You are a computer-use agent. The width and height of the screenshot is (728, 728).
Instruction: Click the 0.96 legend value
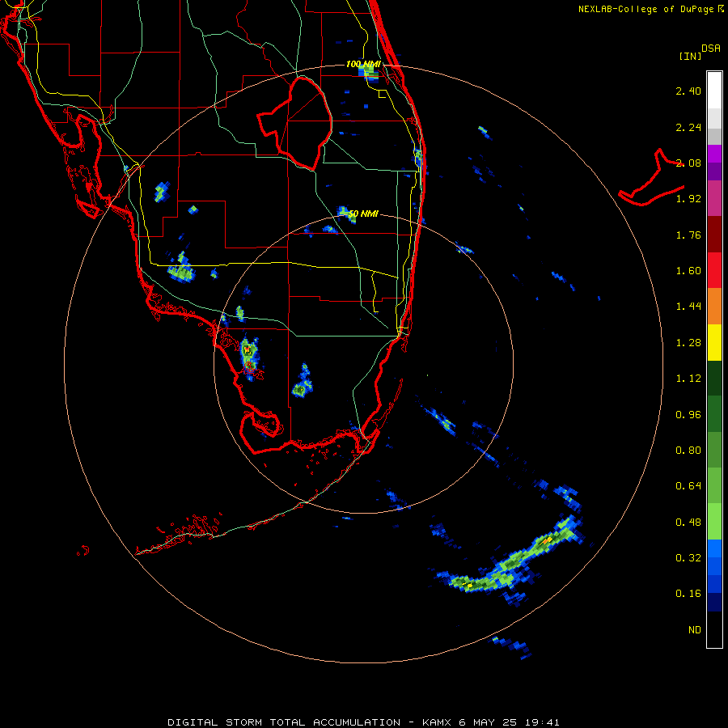(688, 415)
